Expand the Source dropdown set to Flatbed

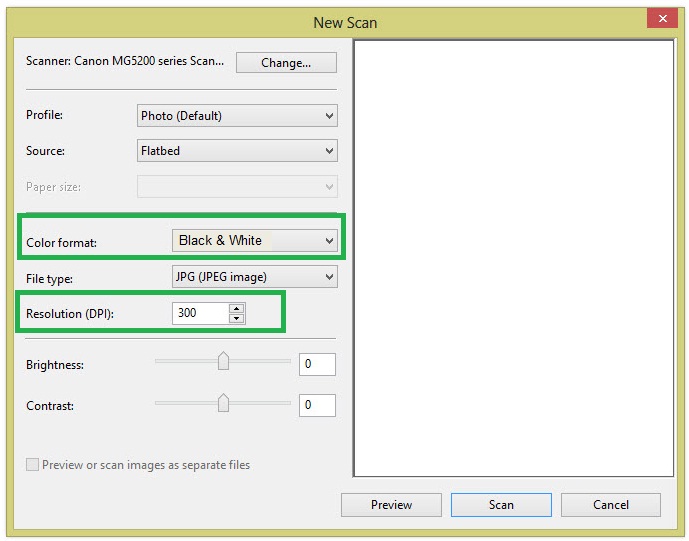pos(237,152)
